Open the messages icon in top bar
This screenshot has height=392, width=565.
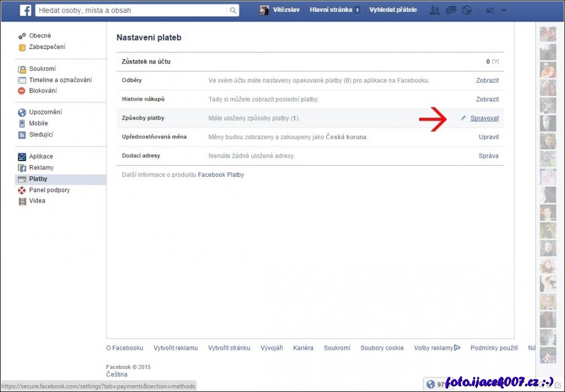pyautogui.click(x=451, y=10)
